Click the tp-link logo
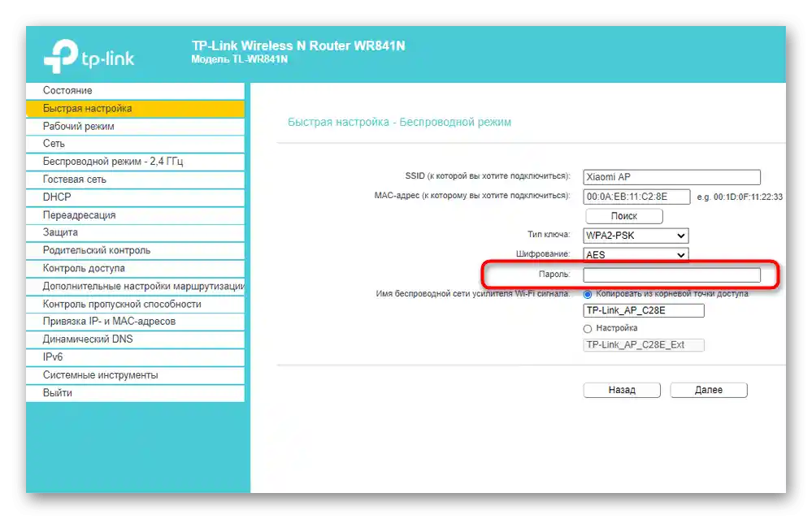This screenshot has width=812, height=519. pyautogui.click(x=89, y=56)
